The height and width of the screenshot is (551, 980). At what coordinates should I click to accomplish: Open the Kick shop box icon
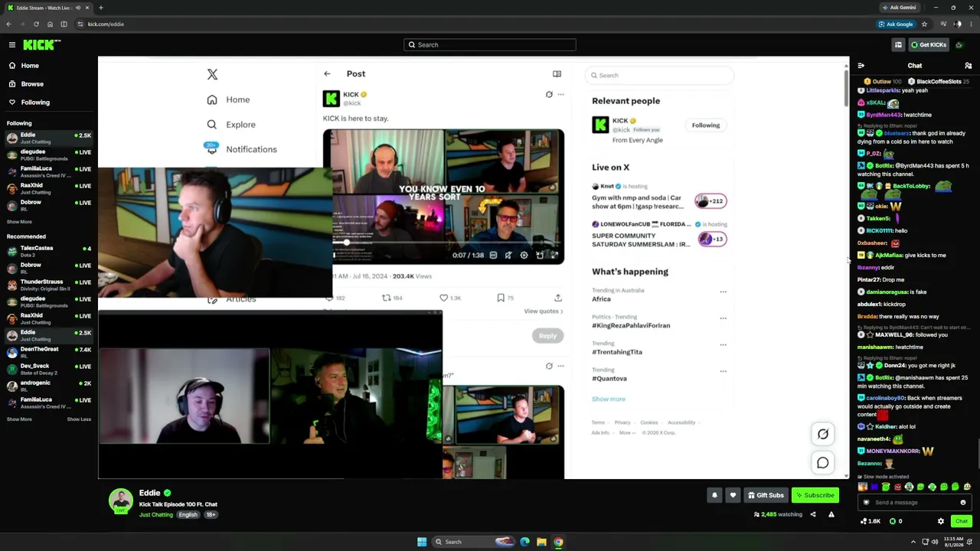point(898,45)
